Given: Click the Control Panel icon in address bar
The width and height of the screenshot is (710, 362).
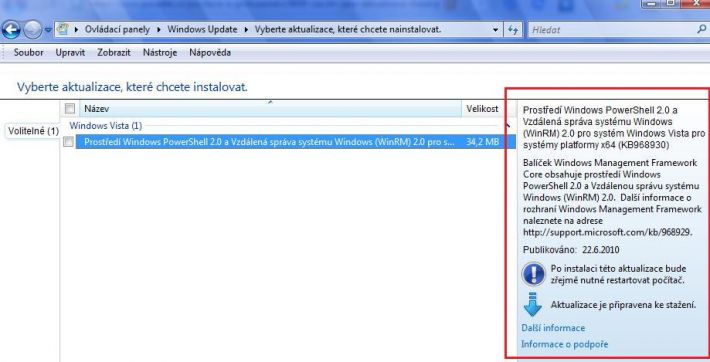Looking at the screenshot, I should click(62, 30).
